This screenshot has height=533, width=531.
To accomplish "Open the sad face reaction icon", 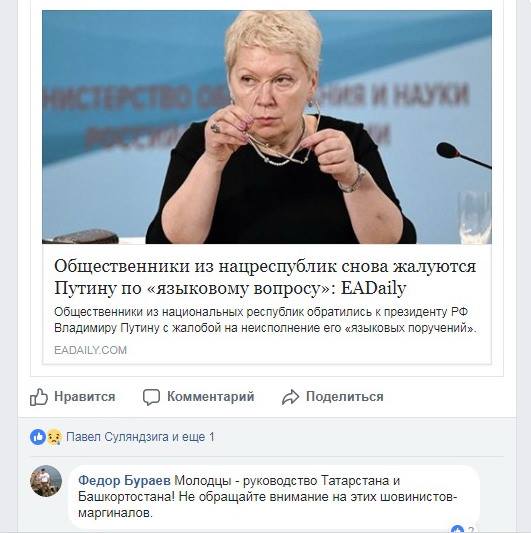I will point(54,437).
